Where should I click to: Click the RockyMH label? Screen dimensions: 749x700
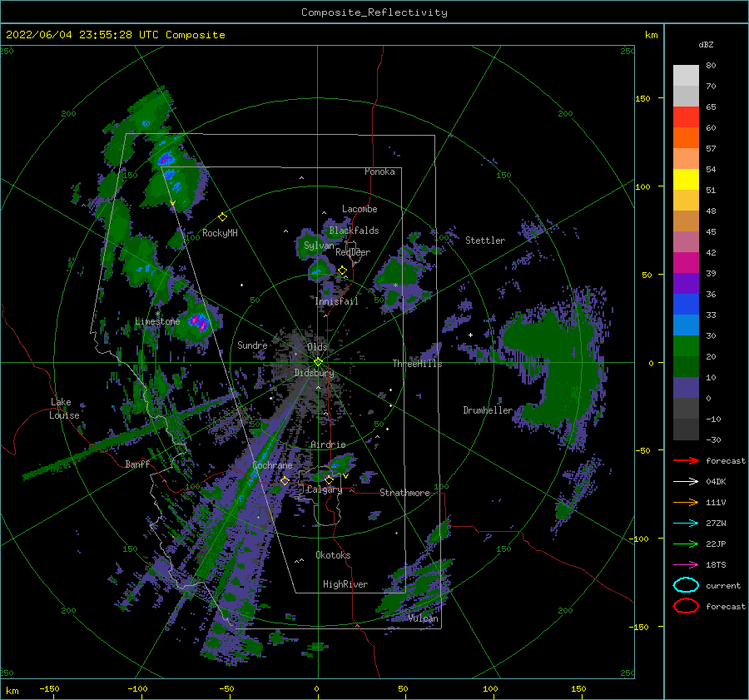pos(220,233)
